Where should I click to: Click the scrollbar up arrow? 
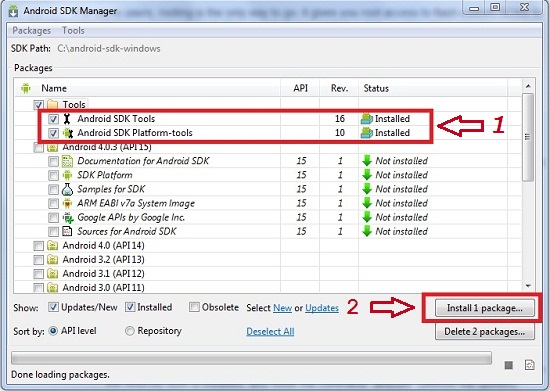click(528, 86)
